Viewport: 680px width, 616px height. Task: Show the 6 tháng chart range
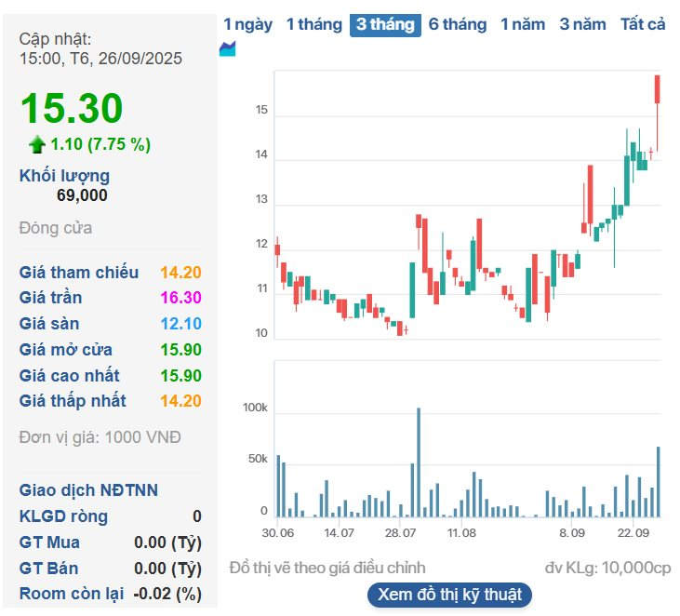(x=457, y=24)
